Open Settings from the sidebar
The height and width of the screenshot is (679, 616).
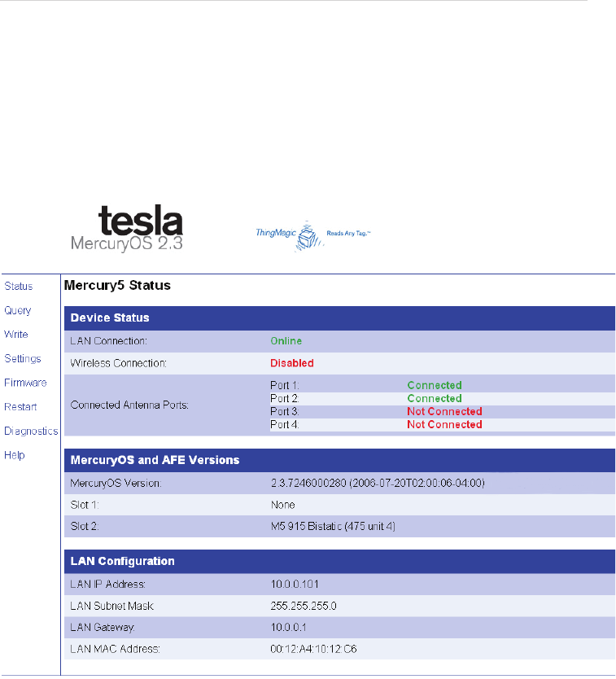(23, 358)
